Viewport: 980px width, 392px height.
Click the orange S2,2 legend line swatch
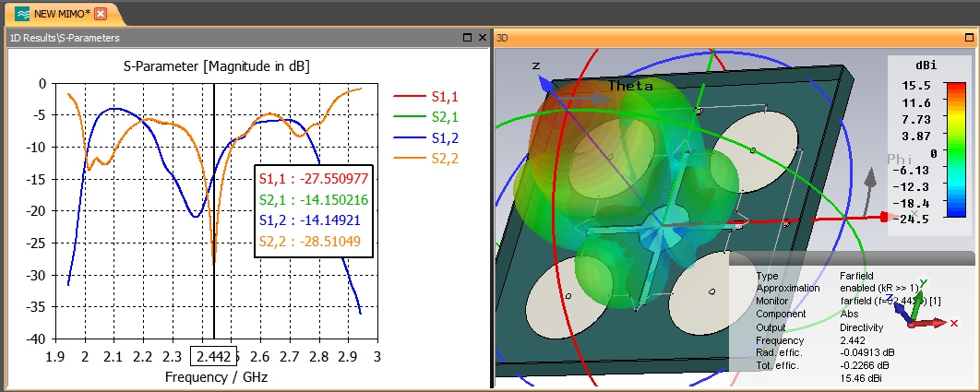point(409,159)
